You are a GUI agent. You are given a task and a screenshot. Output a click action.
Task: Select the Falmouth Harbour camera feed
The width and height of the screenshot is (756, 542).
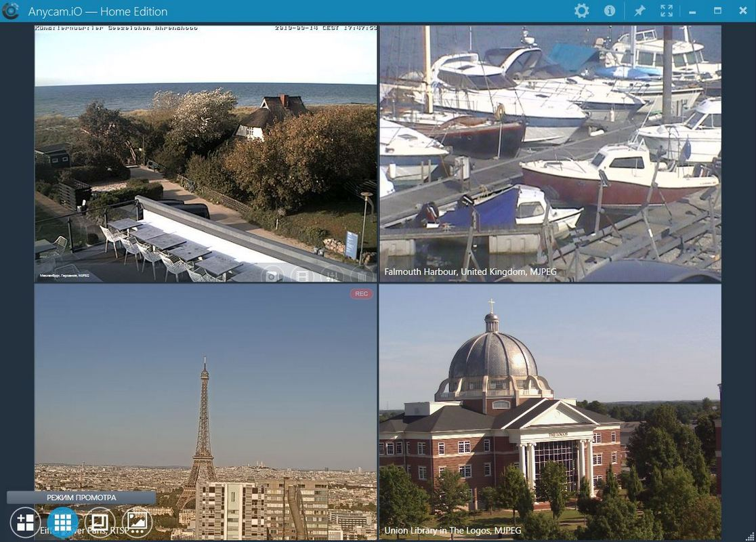[550, 153]
